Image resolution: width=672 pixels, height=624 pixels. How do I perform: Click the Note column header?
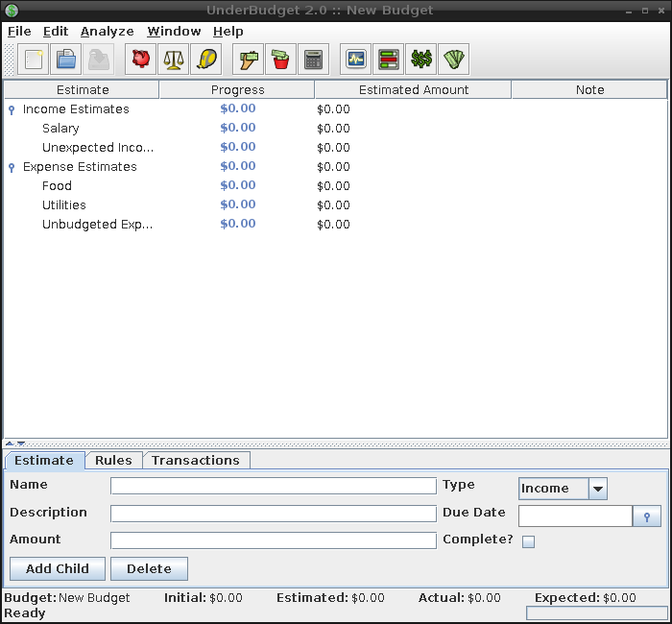click(589, 89)
